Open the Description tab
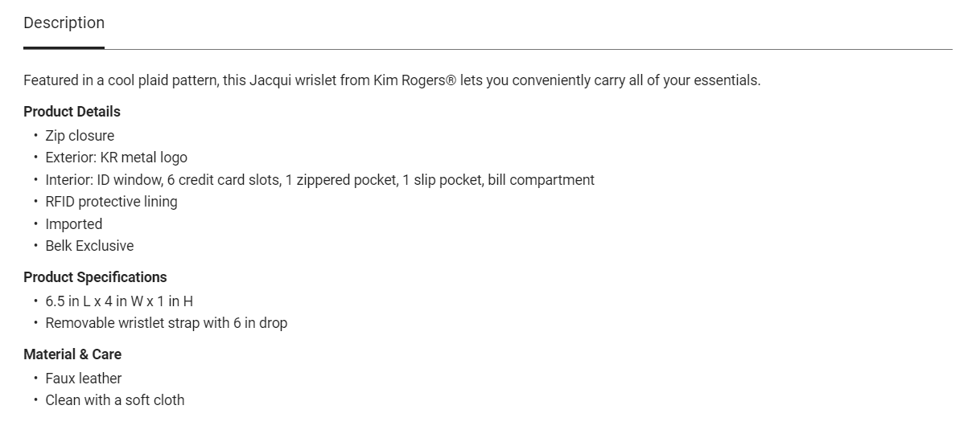Image resolution: width=980 pixels, height=434 pixels. click(x=64, y=23)
